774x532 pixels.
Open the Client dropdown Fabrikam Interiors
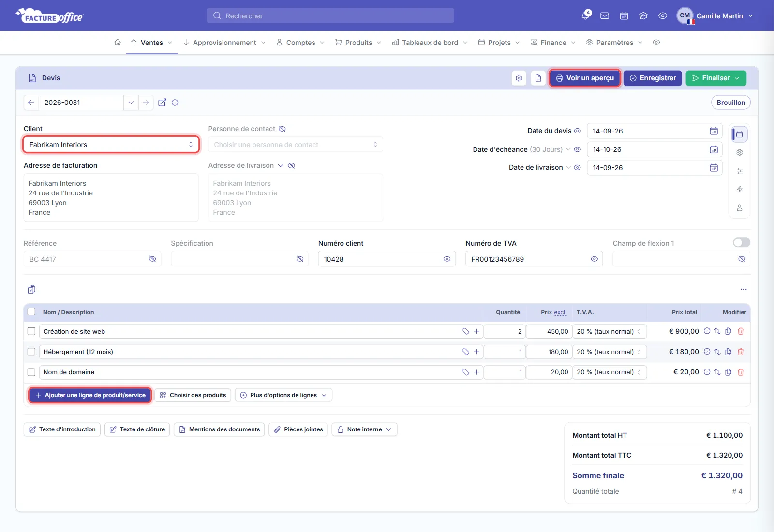111,145
